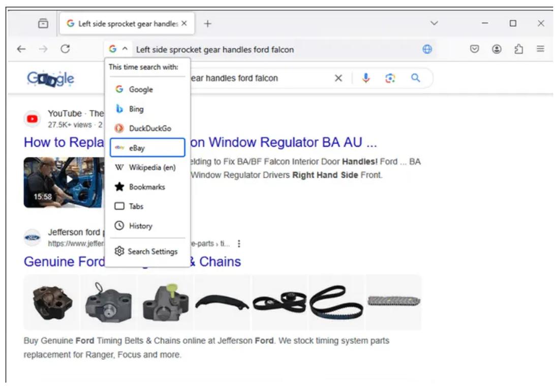555x392 pixels.
Task: Pick Wikipedia (en) from the list
Action: pos(147,167)
